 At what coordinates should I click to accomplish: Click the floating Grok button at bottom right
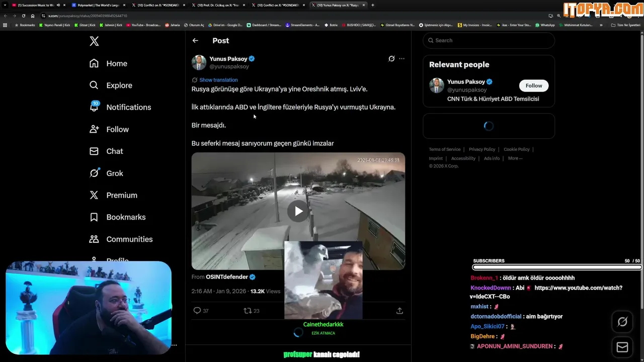622,322
